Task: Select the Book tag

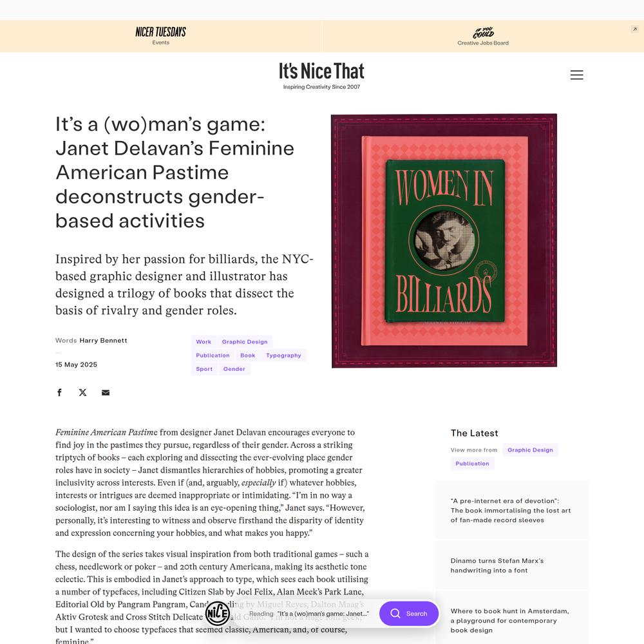Action: (x=248, y=355)
